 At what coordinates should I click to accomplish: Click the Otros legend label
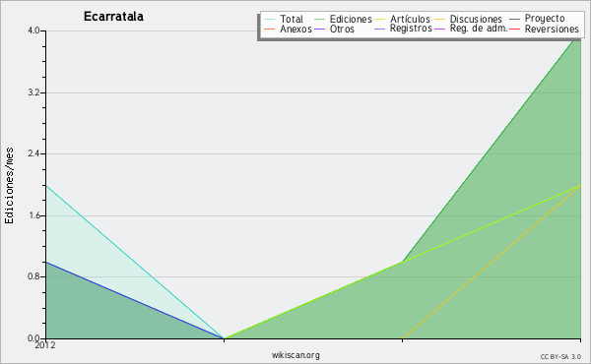[342, 29]
